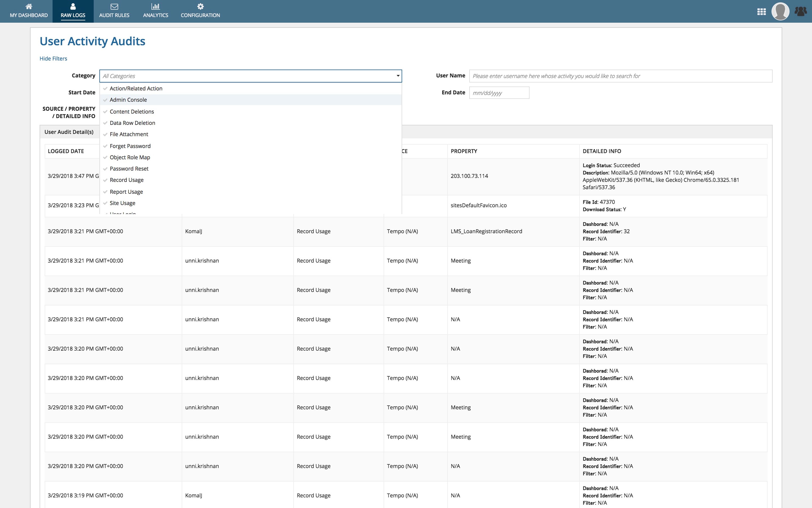Select File Attachment category option
The image size is (812, 508).
[250, 134]
